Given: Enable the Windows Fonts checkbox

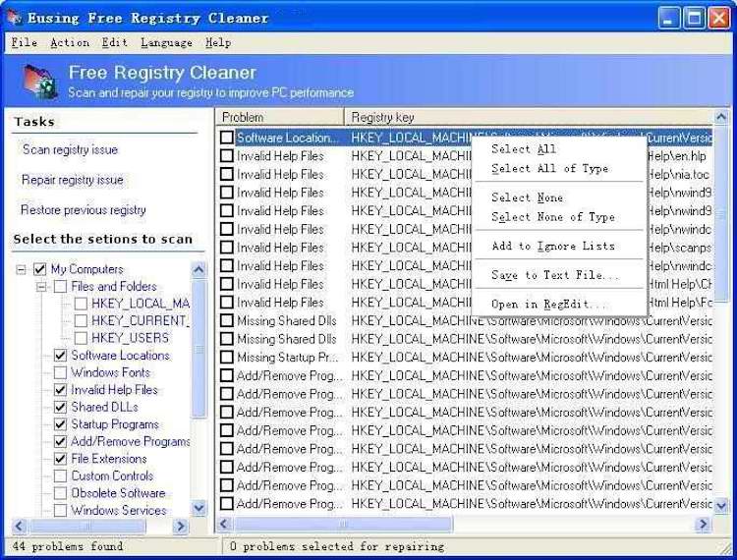Looking at the screenshot, I should [61, 373].
